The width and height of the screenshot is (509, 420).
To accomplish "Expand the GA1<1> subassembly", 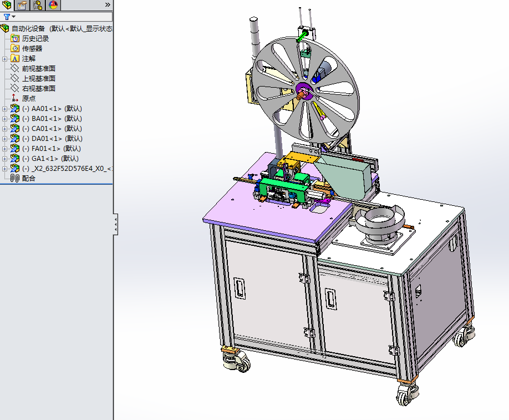I will tap(4, 159).
